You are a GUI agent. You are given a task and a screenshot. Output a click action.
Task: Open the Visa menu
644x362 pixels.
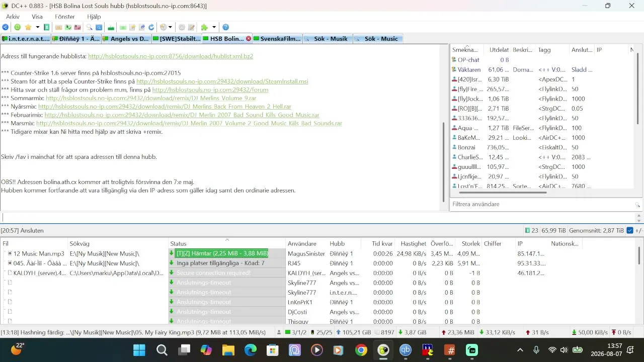click(x=37, y=17)
